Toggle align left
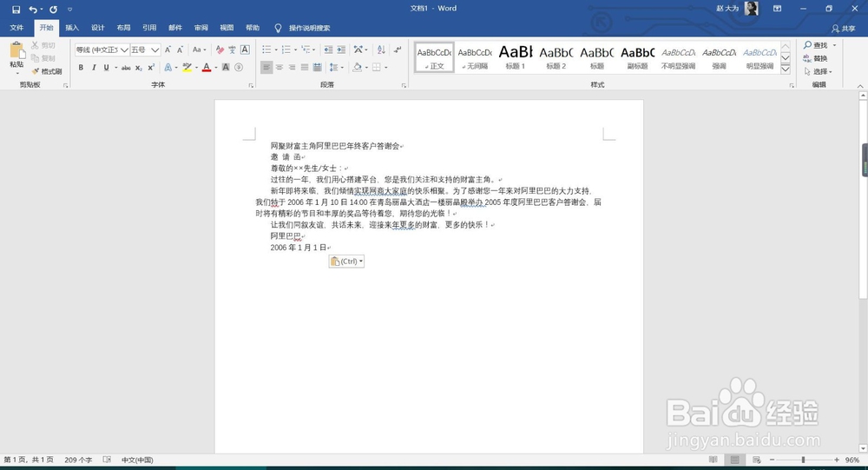The width and height of the screenshot is (868, 470). pos(266,68)
